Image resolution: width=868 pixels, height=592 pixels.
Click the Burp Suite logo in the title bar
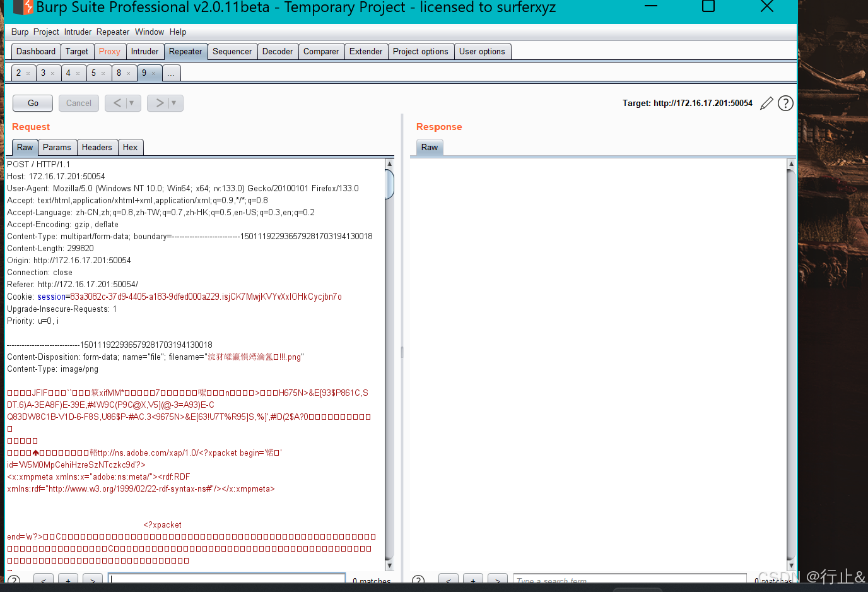23,8
